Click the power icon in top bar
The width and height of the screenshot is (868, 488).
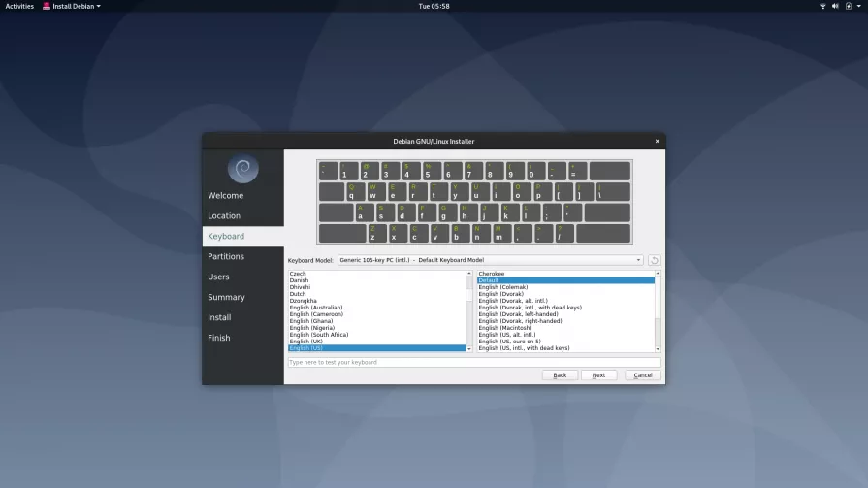coord(848,6)
